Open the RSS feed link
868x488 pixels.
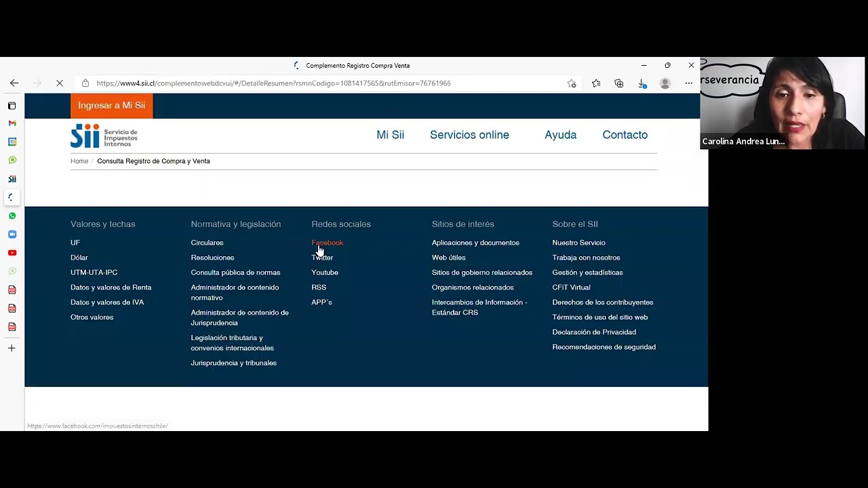pos(319,287)
